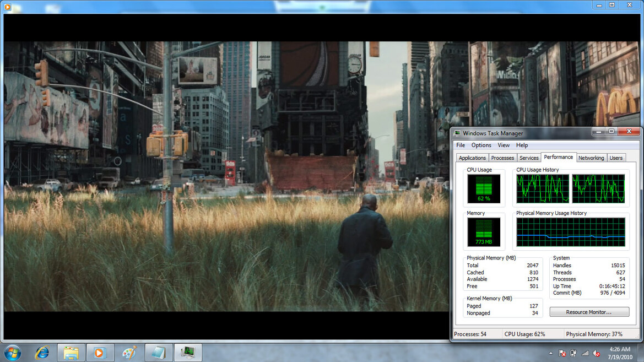Click the media player title bar icon
This screenshot has width=644, height=362.
point(7,7)
